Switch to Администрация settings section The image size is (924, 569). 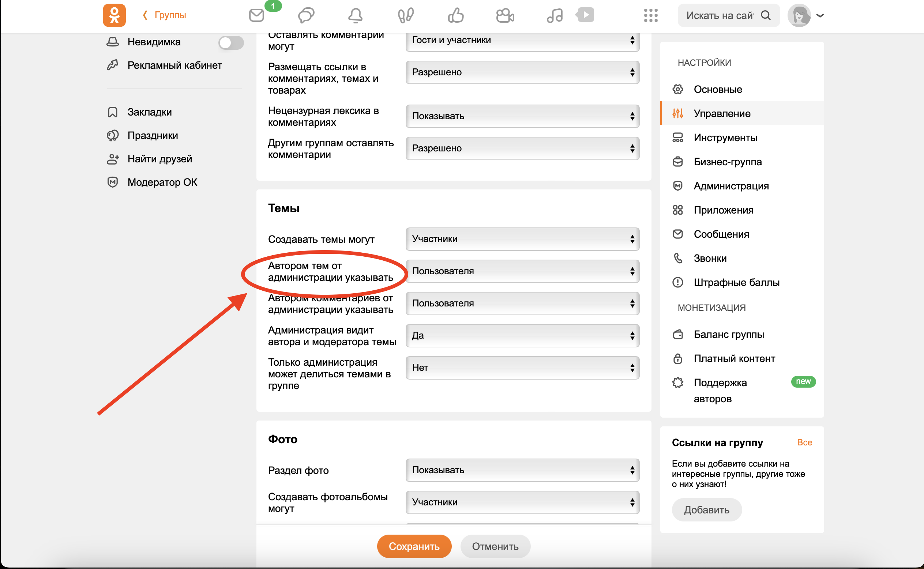pyautogui.click(x=730, y=186)
